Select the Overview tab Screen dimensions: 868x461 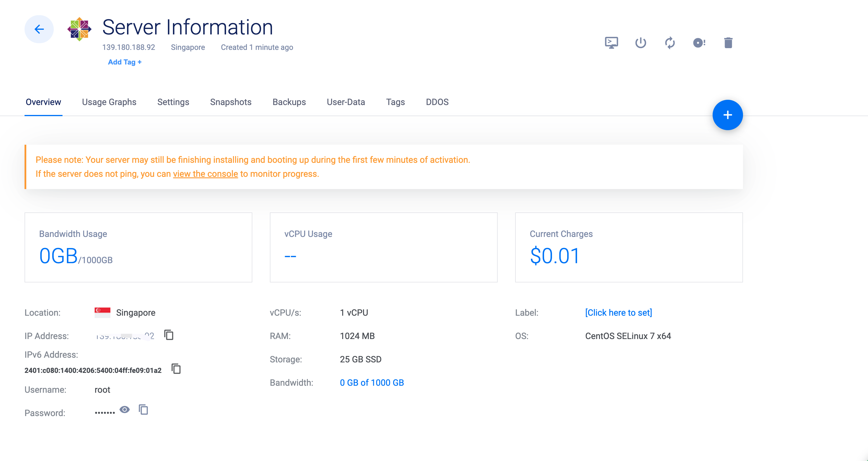point(44,102)
